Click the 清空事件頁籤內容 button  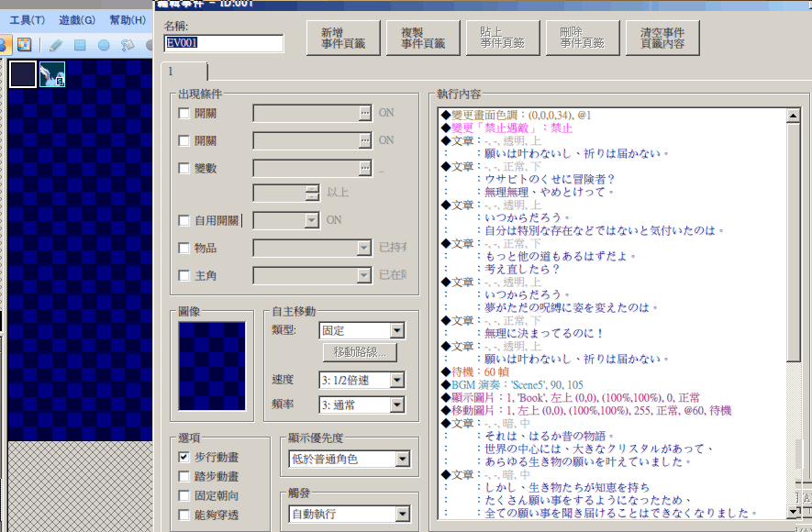tap(662, 38)
